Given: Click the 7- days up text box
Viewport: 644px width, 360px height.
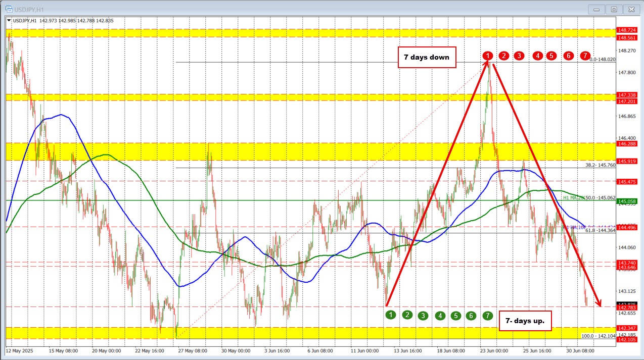Looking at the screenshot, I should pos(525,321).
